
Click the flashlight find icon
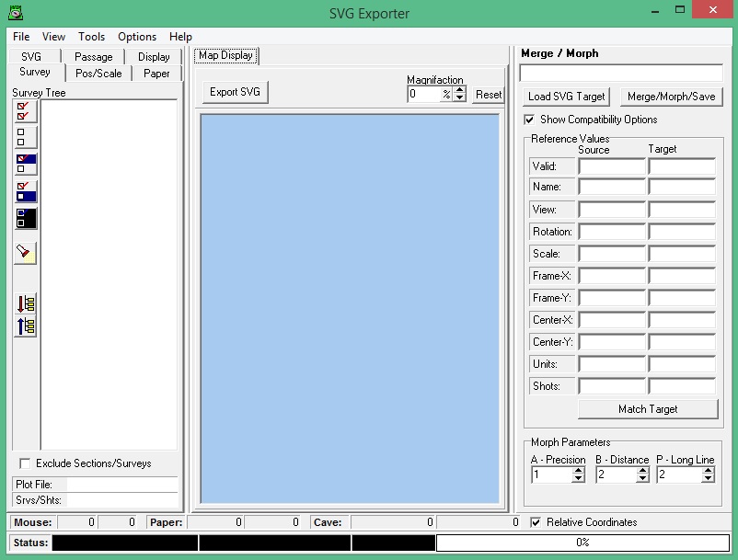pos(25,252)
